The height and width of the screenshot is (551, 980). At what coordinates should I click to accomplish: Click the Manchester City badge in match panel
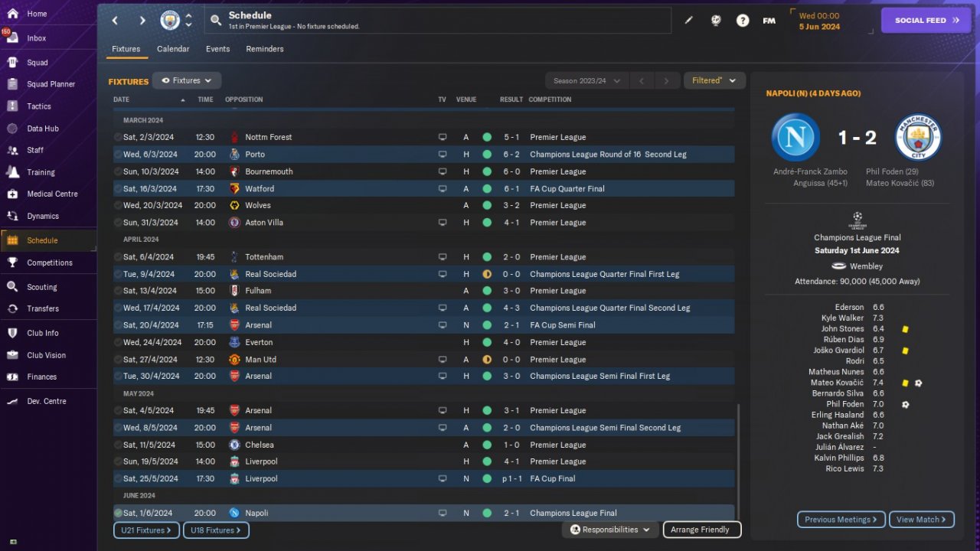point(918,138)
